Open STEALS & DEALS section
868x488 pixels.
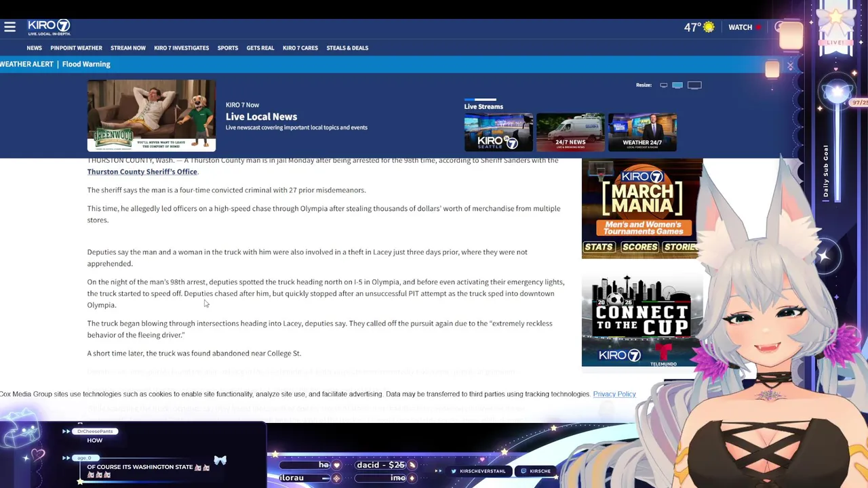347,48
